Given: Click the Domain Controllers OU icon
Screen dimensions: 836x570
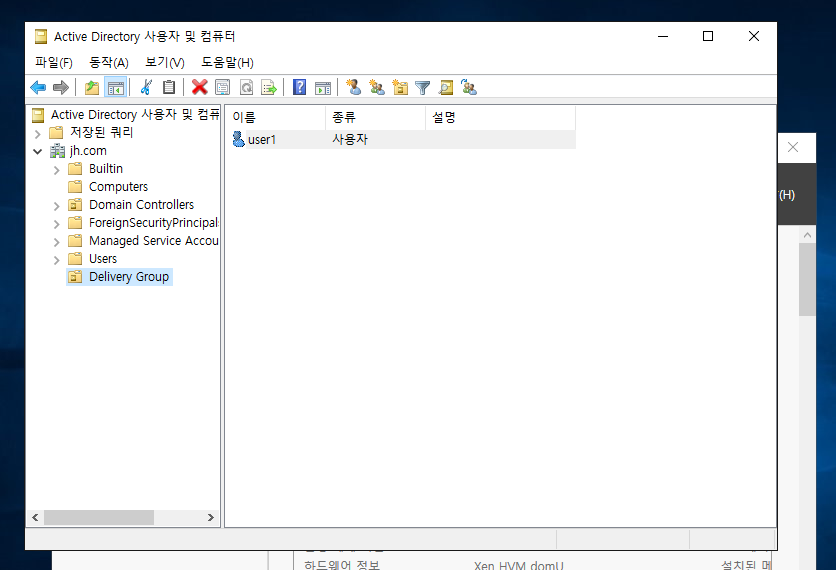Looking at the screenshot, I should coord(75,205).
